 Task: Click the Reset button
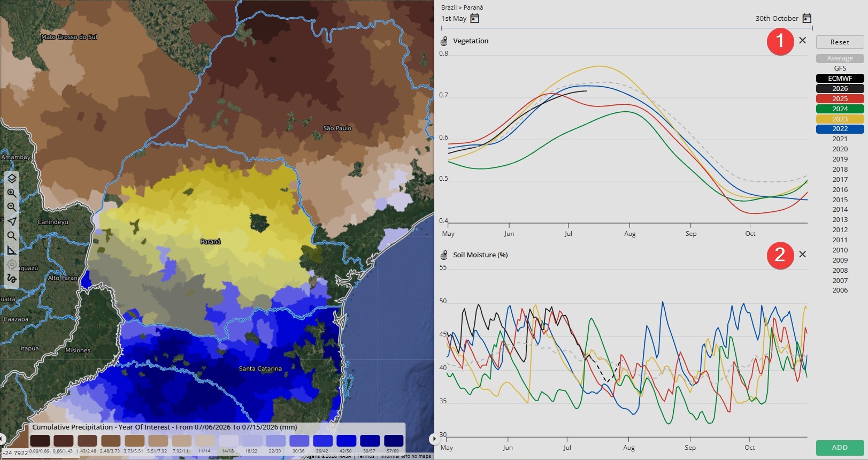coord(840,42)
